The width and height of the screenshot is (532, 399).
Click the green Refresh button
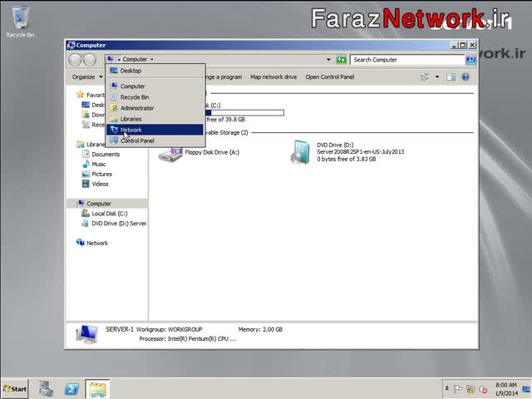341,60
